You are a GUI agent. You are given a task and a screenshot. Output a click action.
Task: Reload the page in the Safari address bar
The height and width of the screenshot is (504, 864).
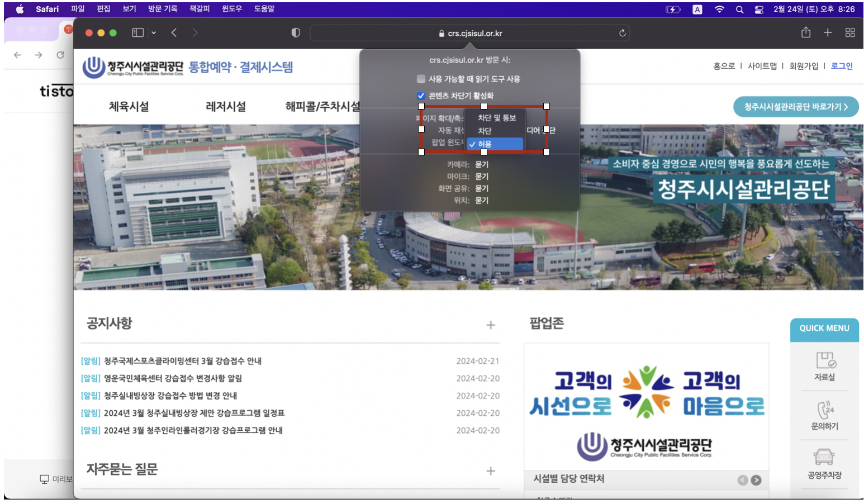[622, 33]
